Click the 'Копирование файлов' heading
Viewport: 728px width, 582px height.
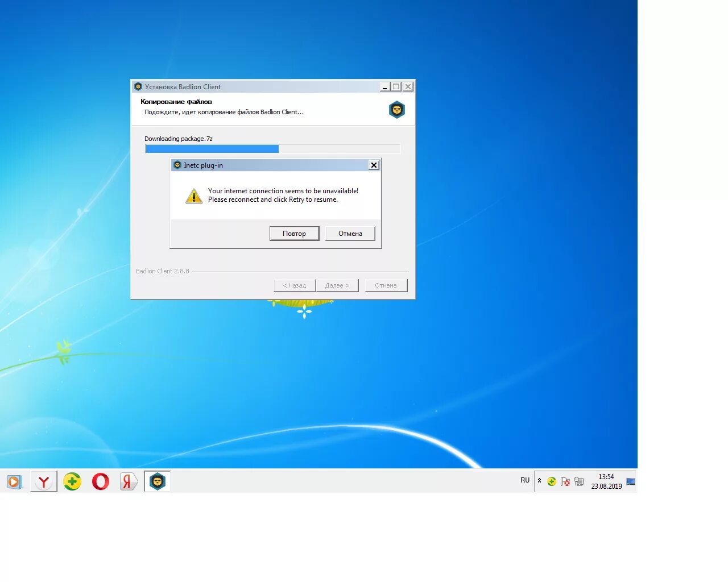(x=176, y=102)
